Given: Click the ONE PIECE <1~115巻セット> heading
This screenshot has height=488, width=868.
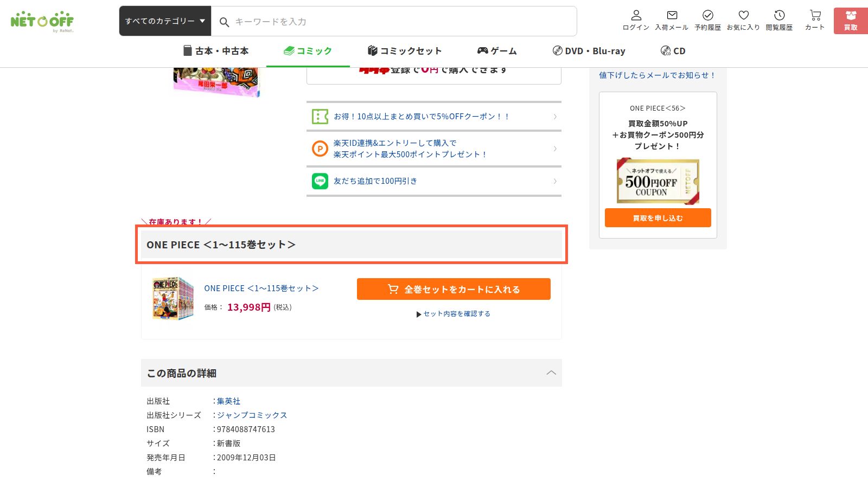Looking at the screenshot, I should (x=352, y=245).
